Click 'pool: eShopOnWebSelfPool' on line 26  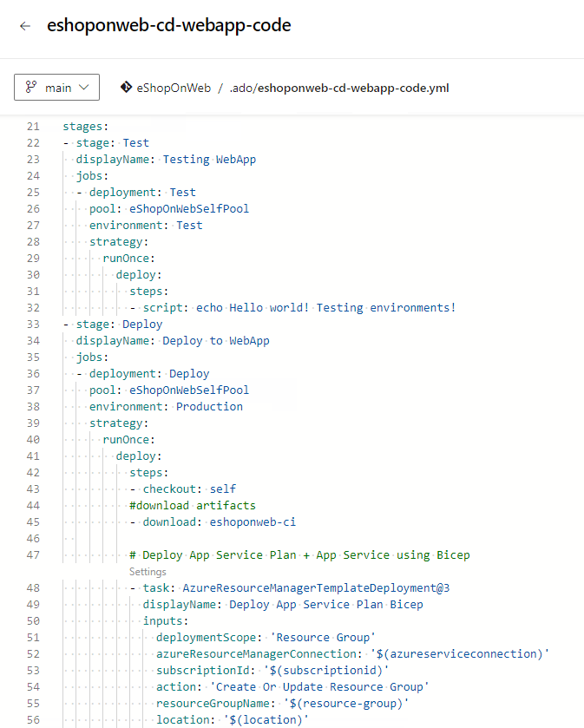pos(169,209)
